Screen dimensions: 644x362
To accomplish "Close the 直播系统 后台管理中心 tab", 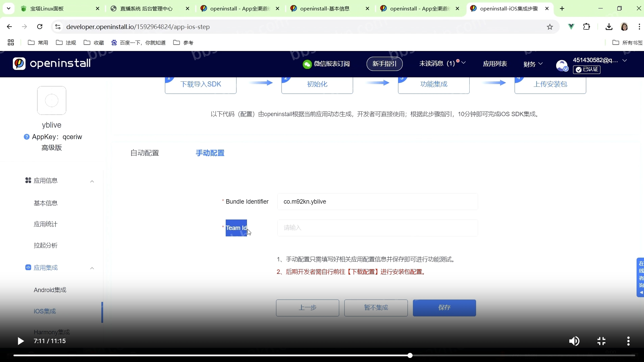I will pos(188,8).
